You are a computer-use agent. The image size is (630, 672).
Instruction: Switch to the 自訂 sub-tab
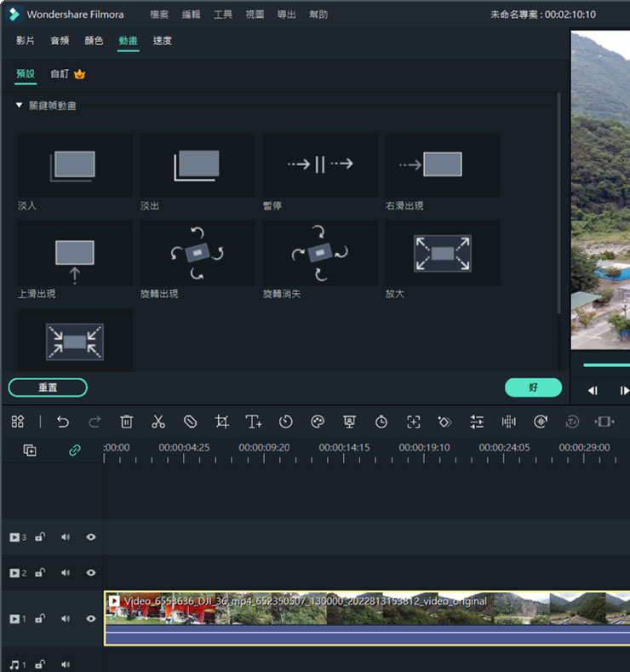tap(60, 74)
